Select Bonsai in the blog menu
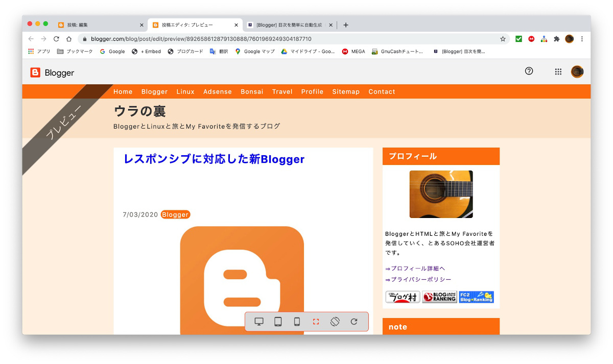Screen dimensions: 613x364 [x=252, y=92]
